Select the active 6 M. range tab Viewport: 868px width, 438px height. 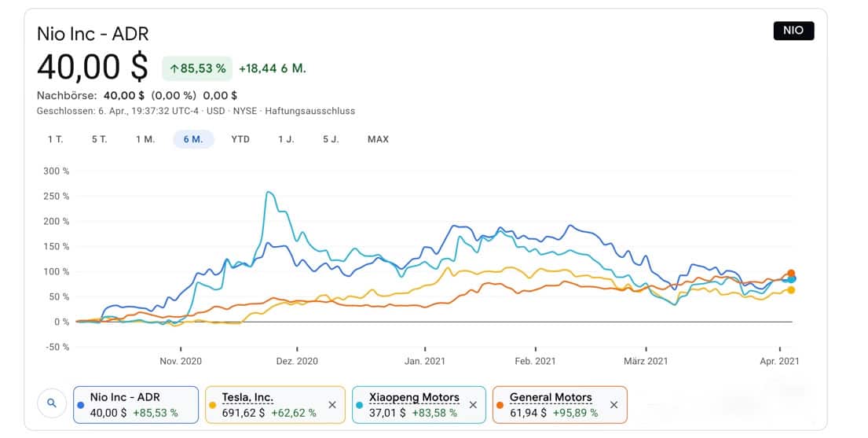(193, 139)
